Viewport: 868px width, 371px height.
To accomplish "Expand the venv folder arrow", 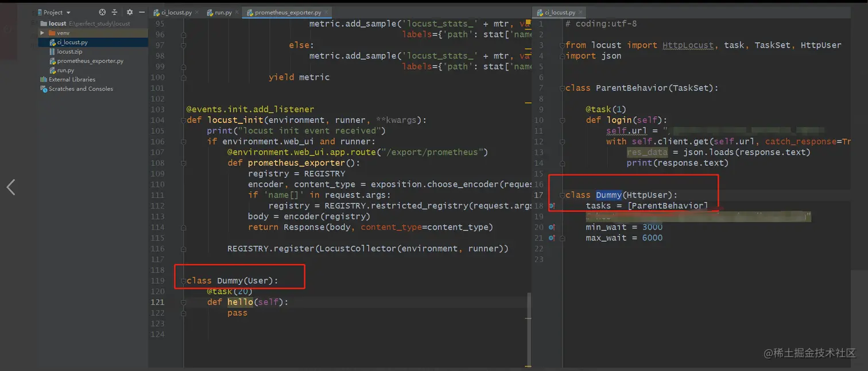I will click(x=42, y=33).
